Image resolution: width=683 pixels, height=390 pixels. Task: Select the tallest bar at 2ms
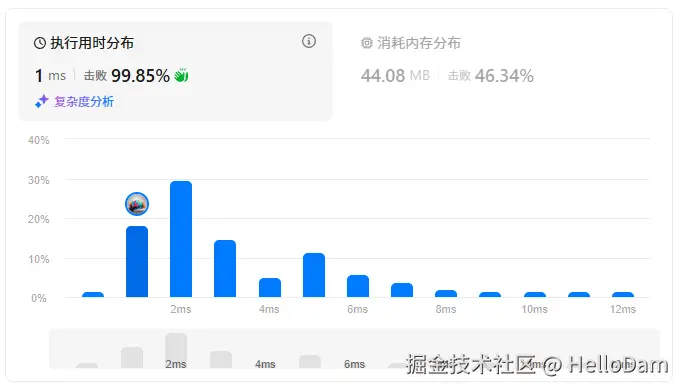[x=181, y=239]
